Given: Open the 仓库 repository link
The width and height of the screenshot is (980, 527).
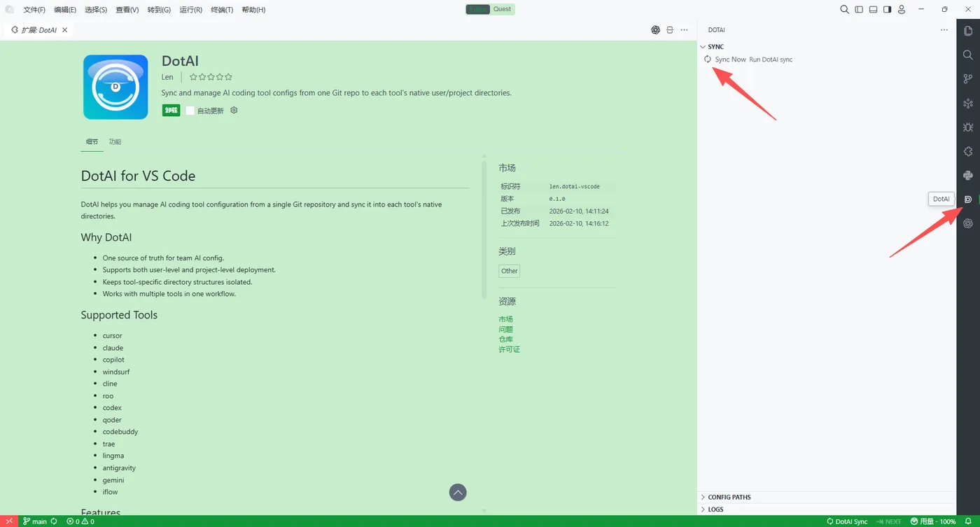Looking at the screenshot, I should pos(506,339).
